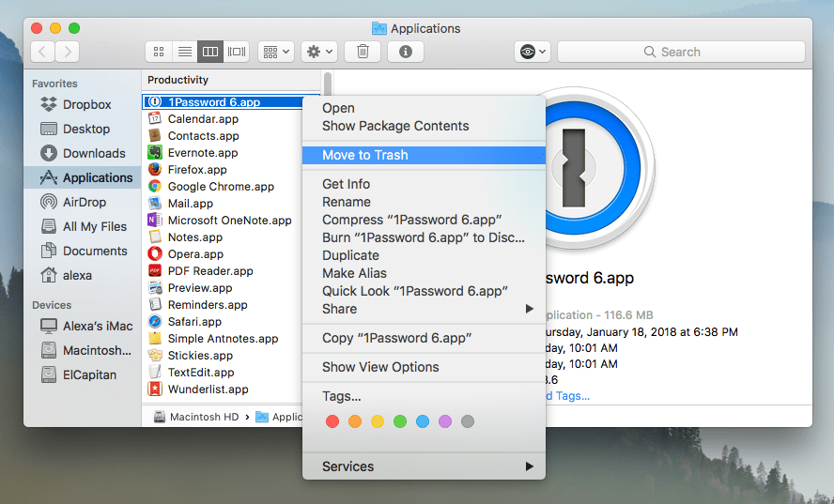
Task: Apply the red tag color
Action: pyautogui.click(x=332, y=421)
